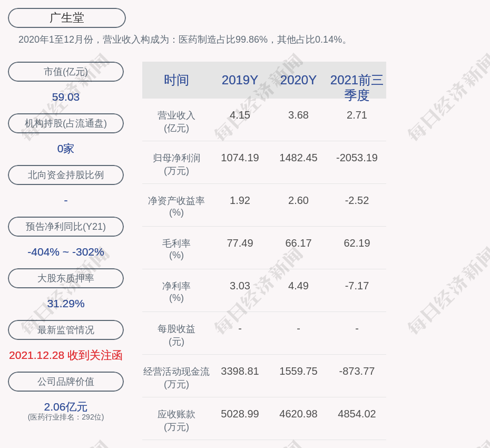Click the 净资产收益率(%) row label

click(177, 207)
